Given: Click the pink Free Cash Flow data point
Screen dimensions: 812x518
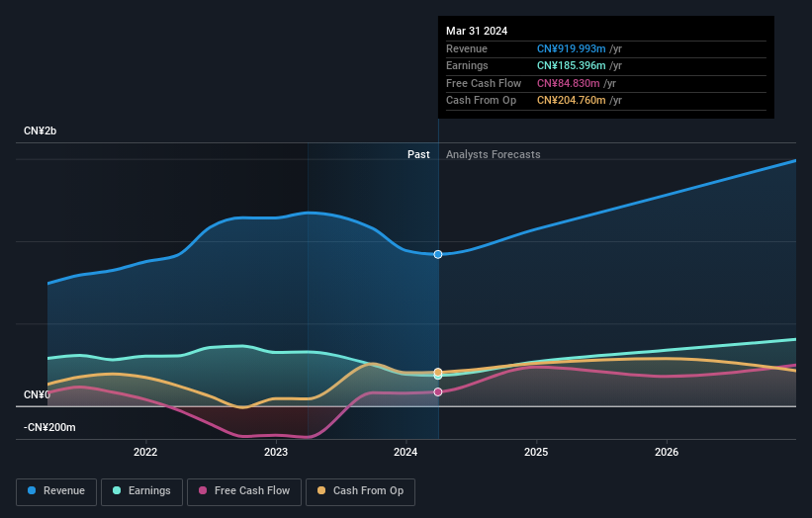Looking at the screenshot, I should (438, 391).
